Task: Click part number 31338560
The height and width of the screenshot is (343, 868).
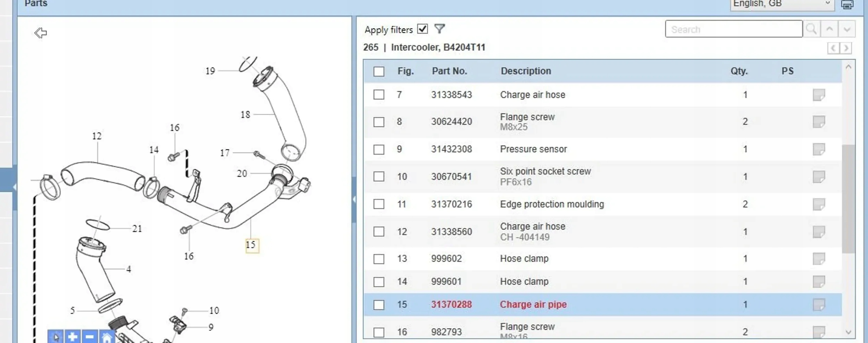Action: pos(451,232)
